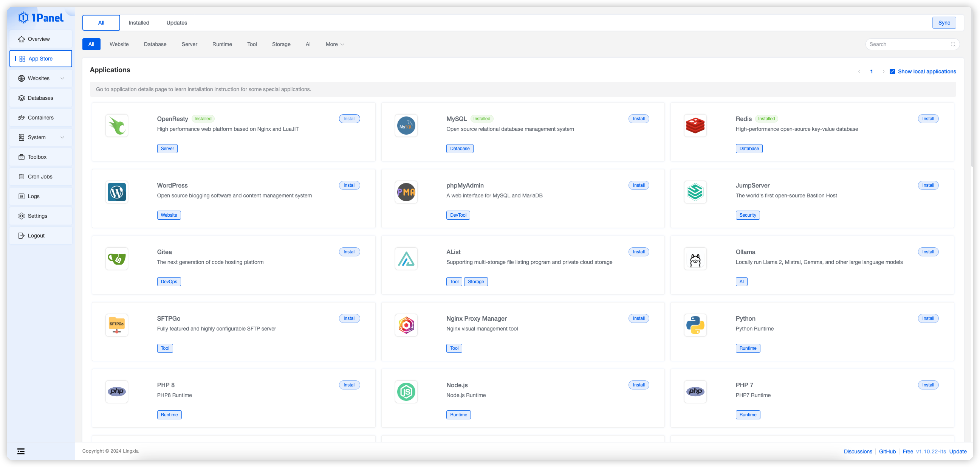Open the Node.js app icon
The image size is (980, 467).
[x=406, y=392]
